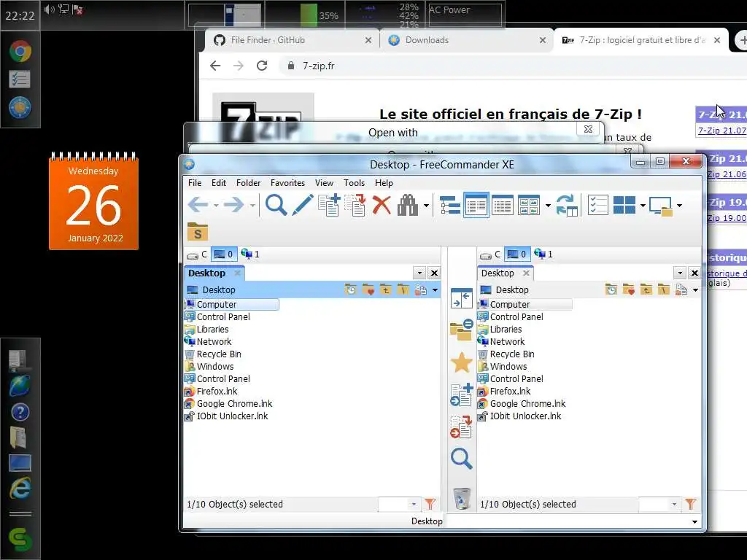
Task: Select drive C in right panel
Action: point(490,254)
